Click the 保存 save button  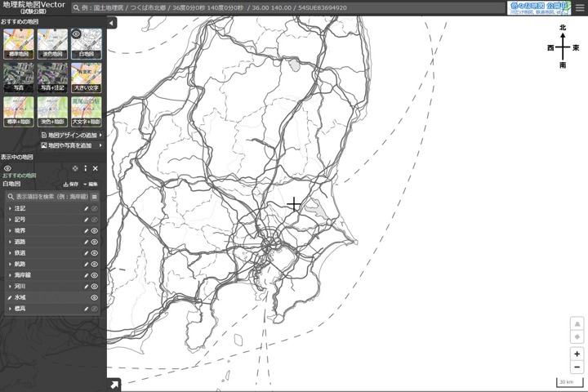click(x=71, y=185)
